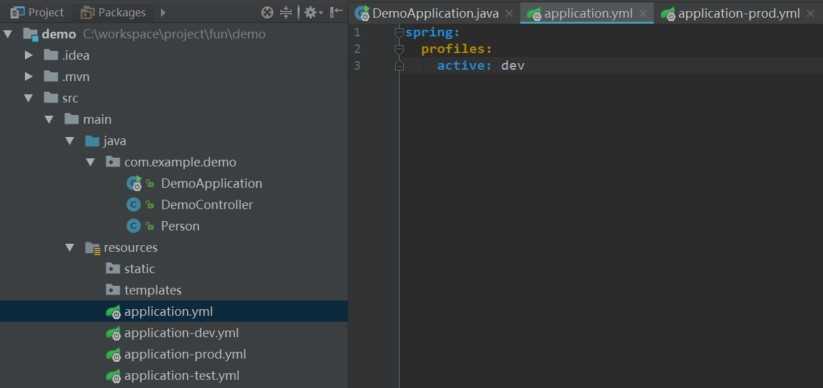Viewport: 823px width, 388px height.
Task: Select the .idea folder row
Action: [174, 56]
